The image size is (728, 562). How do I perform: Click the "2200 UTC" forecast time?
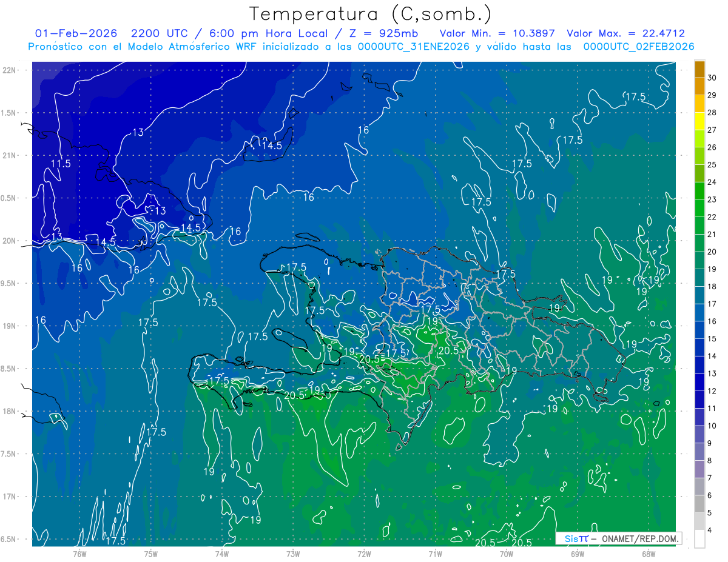point(160,33)
